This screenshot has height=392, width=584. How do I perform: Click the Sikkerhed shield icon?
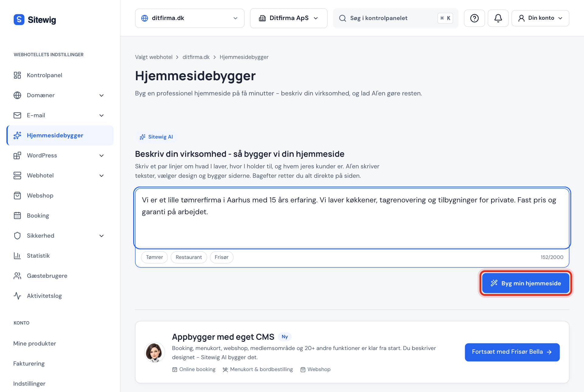(x=17, y=236)
